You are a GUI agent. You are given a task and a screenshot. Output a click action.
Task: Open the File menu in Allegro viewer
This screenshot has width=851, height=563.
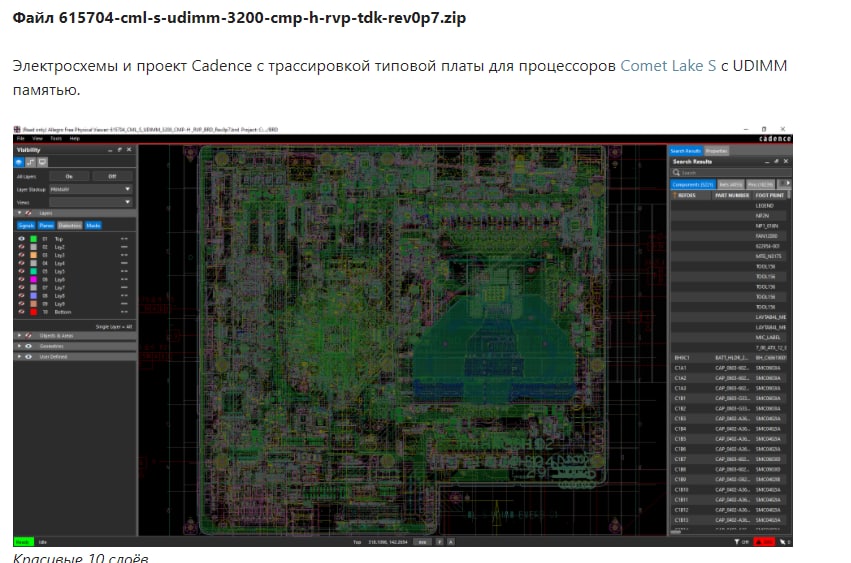click(21, 138)
